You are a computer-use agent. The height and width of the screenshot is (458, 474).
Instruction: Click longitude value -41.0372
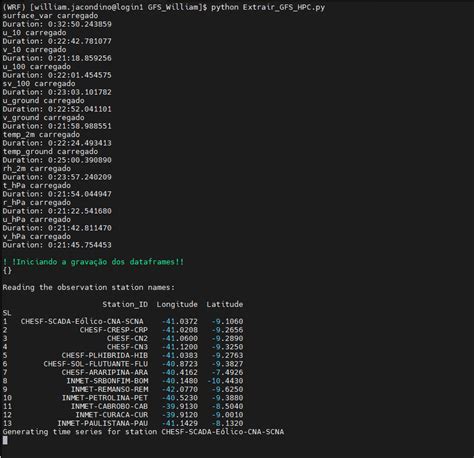pyautogui.click(x=180, y=322)
